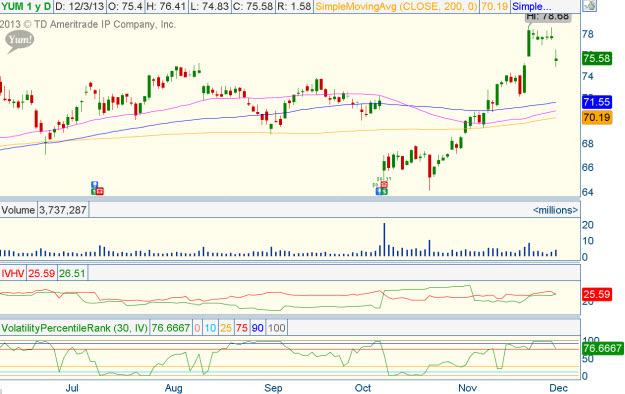Click the 64 price axis label
Image resolution: width=625 pixels, height=394 pixels.
pyautogui.click(x=588, y=192)
